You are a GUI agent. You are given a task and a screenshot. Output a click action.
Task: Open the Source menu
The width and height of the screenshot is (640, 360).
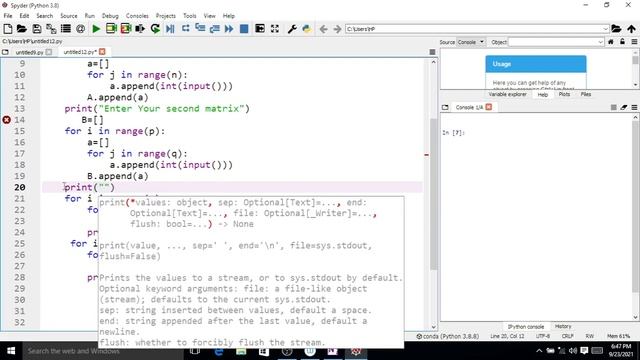(69, 16)
